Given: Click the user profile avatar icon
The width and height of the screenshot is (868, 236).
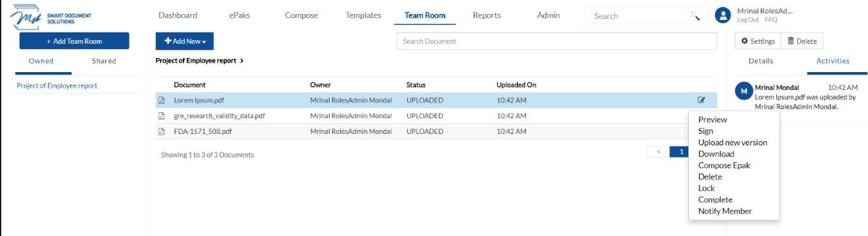Looking at the screenshot, I should (723, 15).
